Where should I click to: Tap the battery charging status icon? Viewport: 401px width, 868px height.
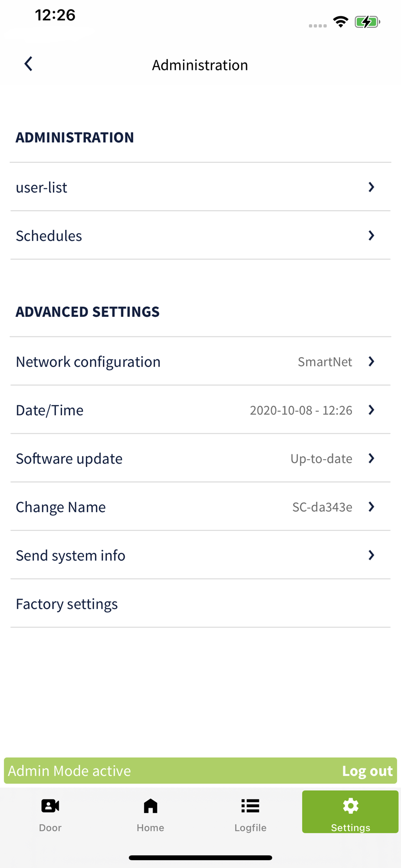coord(367,22)
